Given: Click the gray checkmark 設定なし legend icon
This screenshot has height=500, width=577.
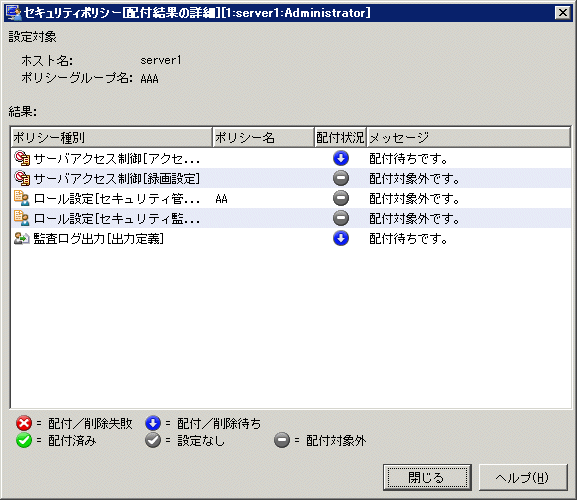Looking at the screenshot, I should click(x=153, y=440).
